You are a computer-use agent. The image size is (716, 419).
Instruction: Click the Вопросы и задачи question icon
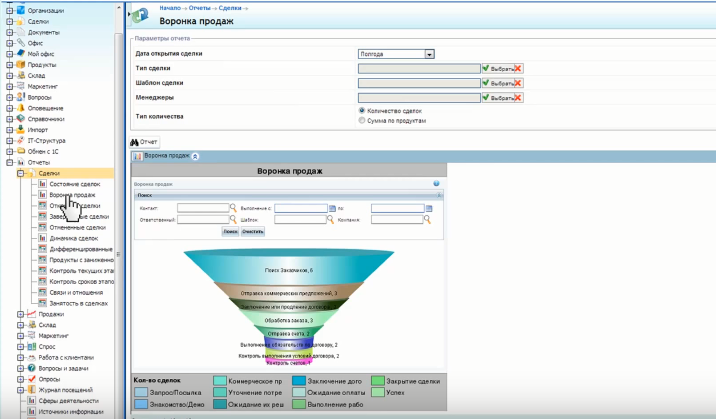(x=32, y=368)
